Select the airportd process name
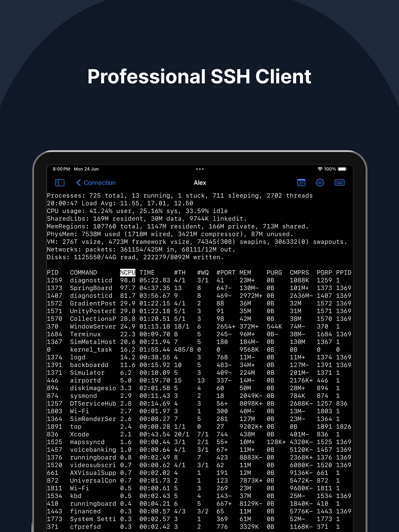This screenshot has height=532, width=399. click(x=86, y=381)
